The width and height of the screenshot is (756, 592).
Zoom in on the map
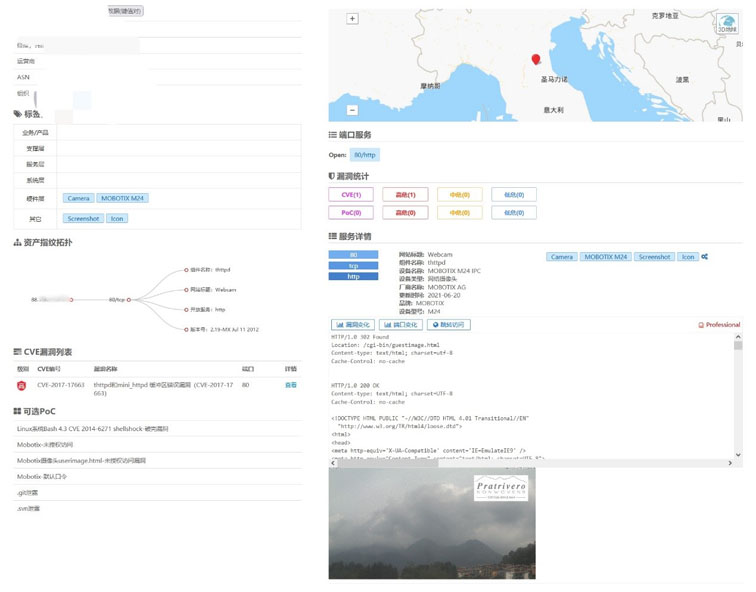pyautogui.click(x=352, y=18)
